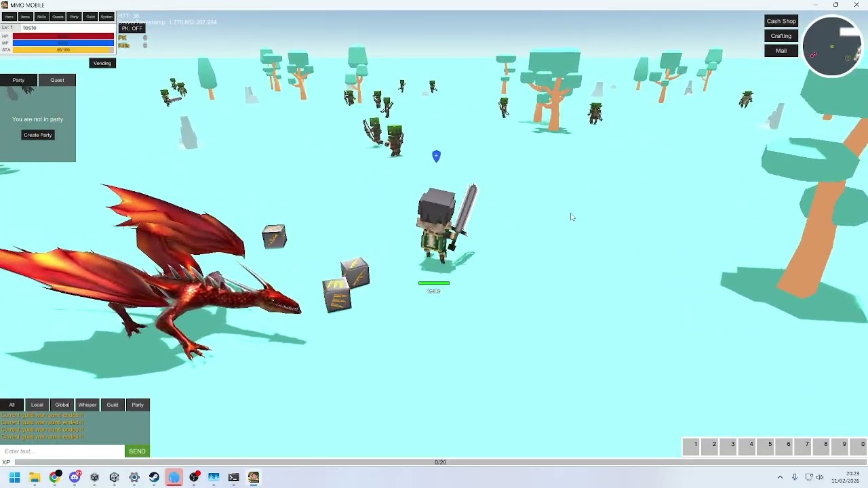Open Steam from the taskbar
The width and height of the screenshot is (868, 488).
click(x=154, y=477)
